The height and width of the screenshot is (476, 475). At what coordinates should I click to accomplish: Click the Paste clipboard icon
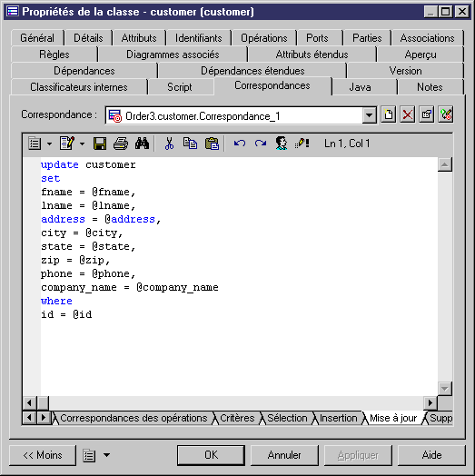pos(212,144)
